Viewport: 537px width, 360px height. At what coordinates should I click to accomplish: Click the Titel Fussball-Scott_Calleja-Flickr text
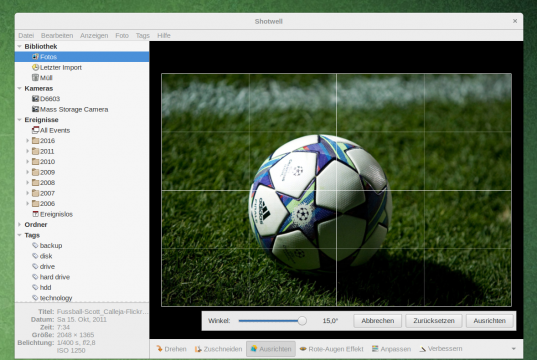102,312
